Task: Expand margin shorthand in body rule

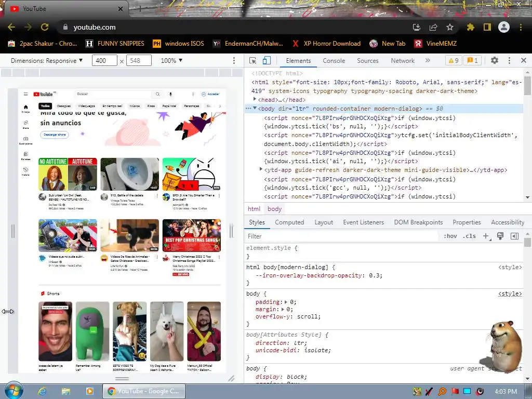Action: pos(282,310)
